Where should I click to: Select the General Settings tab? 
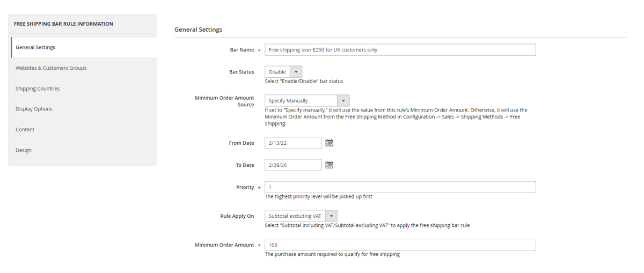pos(35,47)
